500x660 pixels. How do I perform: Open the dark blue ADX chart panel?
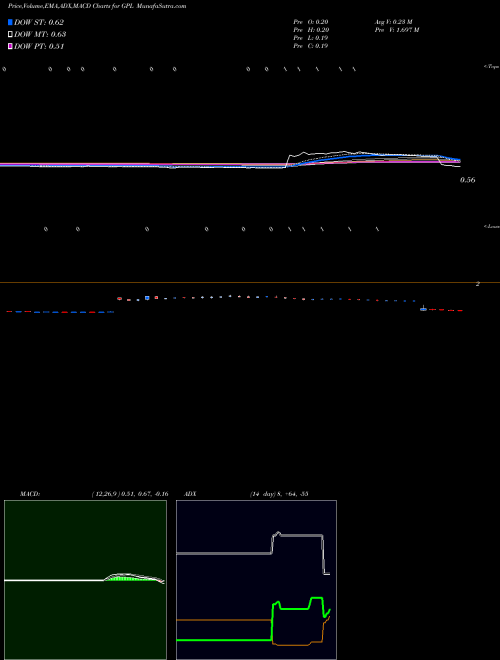pos(256,580)
